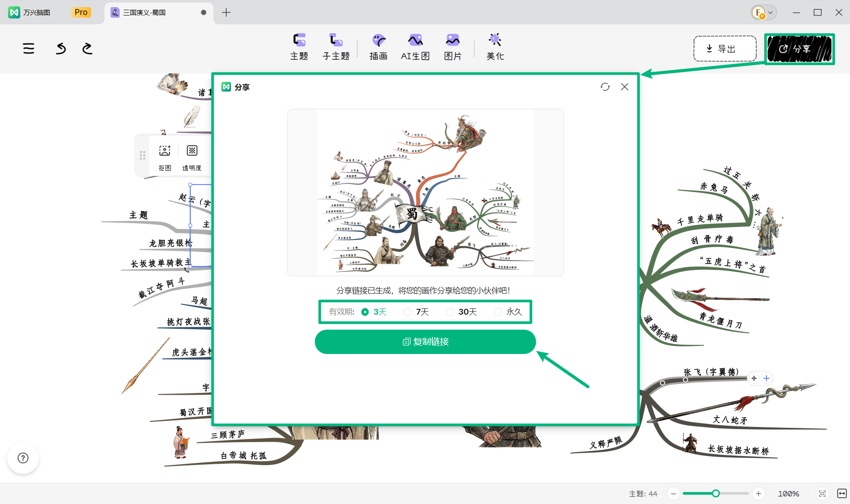
Task: Click the 抠图 cutout tool
Action: [165, 158]
